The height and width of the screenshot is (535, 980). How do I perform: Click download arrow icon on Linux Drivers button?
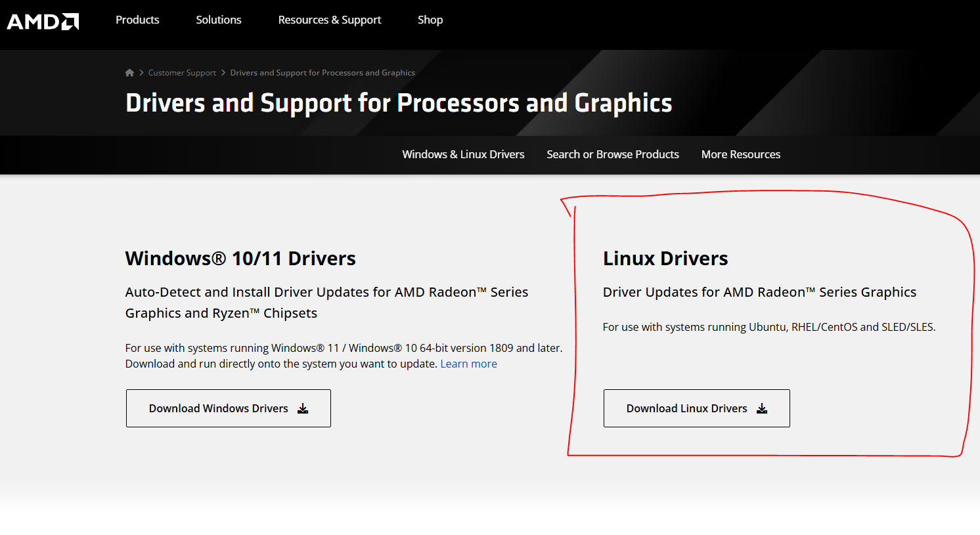[x=762, y=408]
